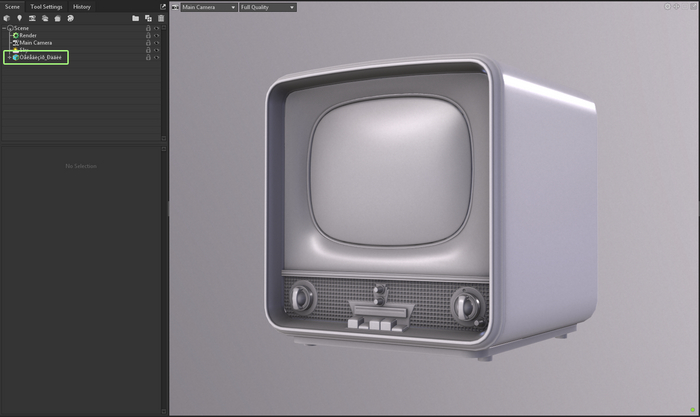Hide the entire Scene with eye icon

click(x=156, y=28)
